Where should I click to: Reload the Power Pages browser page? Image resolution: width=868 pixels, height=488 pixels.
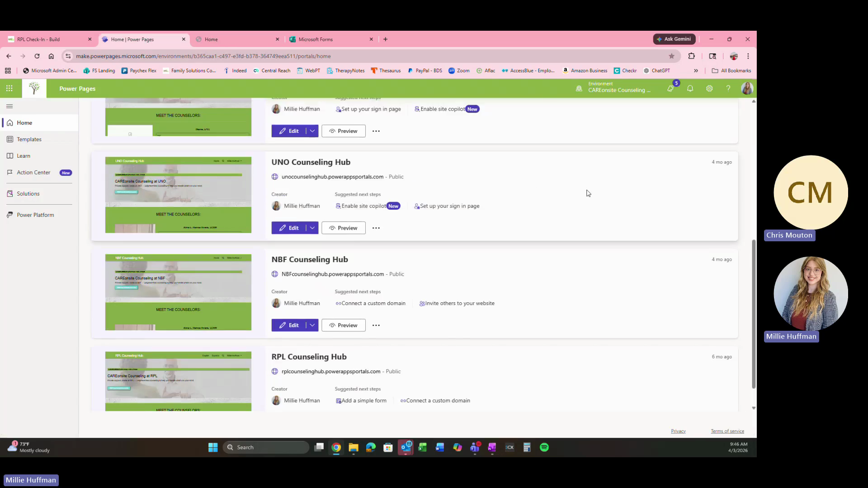(x=37, y=56)
